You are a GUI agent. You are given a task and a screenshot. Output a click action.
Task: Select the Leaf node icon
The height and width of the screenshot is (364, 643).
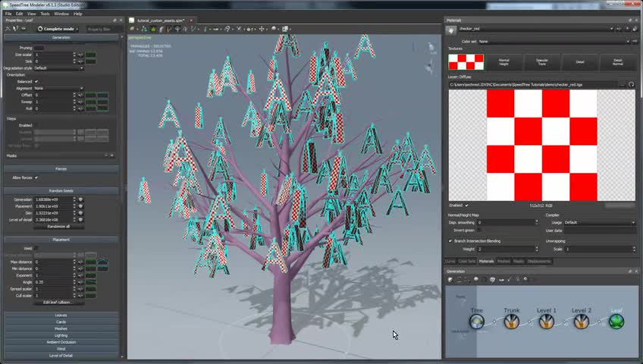(x=616, y=322)
